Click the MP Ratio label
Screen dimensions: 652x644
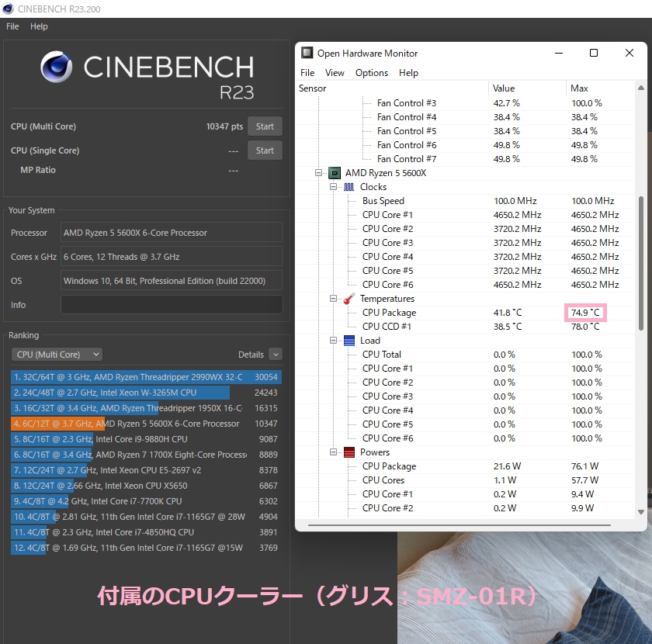[x=38, y=170]
